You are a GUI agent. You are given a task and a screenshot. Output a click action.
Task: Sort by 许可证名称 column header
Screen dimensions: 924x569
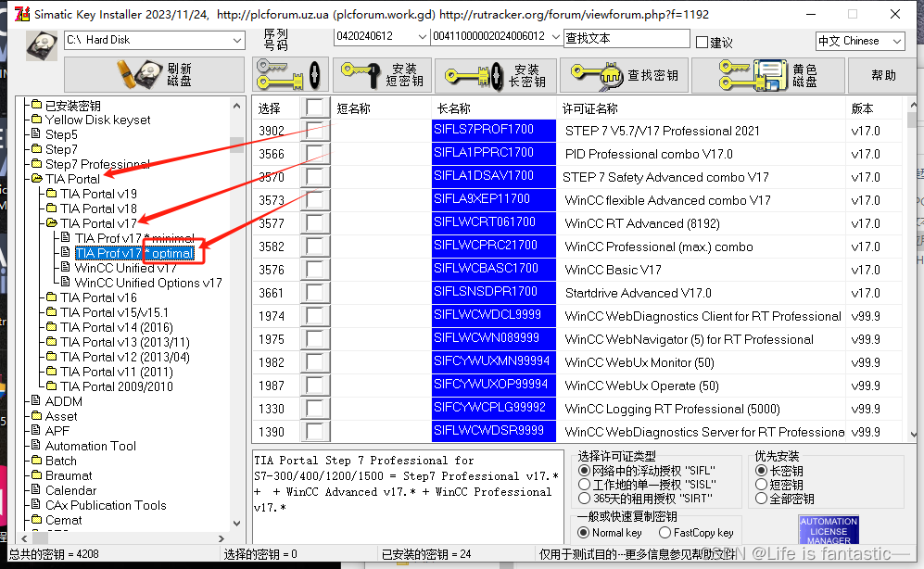click(700, 107)
